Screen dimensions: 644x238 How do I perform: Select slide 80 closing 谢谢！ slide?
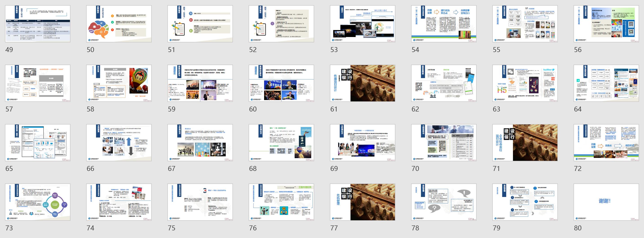pos(607,202)
